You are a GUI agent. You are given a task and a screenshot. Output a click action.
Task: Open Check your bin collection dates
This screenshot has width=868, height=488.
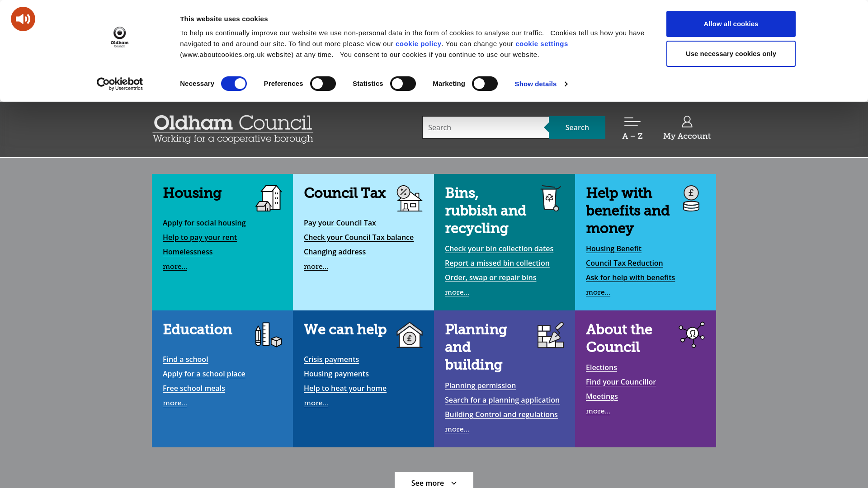point(499,249)
